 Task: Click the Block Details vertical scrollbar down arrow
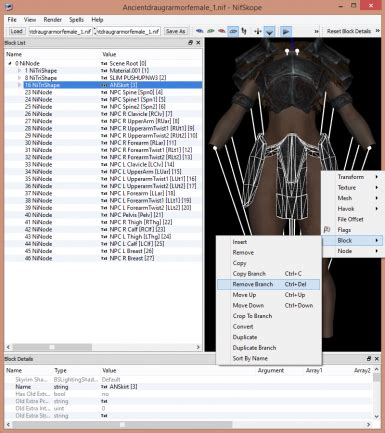click(376, 416)
